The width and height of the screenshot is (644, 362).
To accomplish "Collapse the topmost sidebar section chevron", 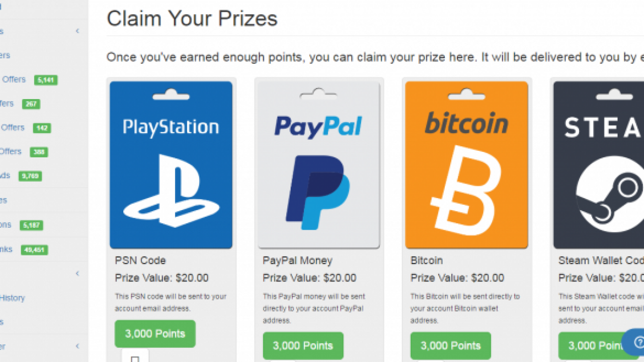I will click(77, 31).
